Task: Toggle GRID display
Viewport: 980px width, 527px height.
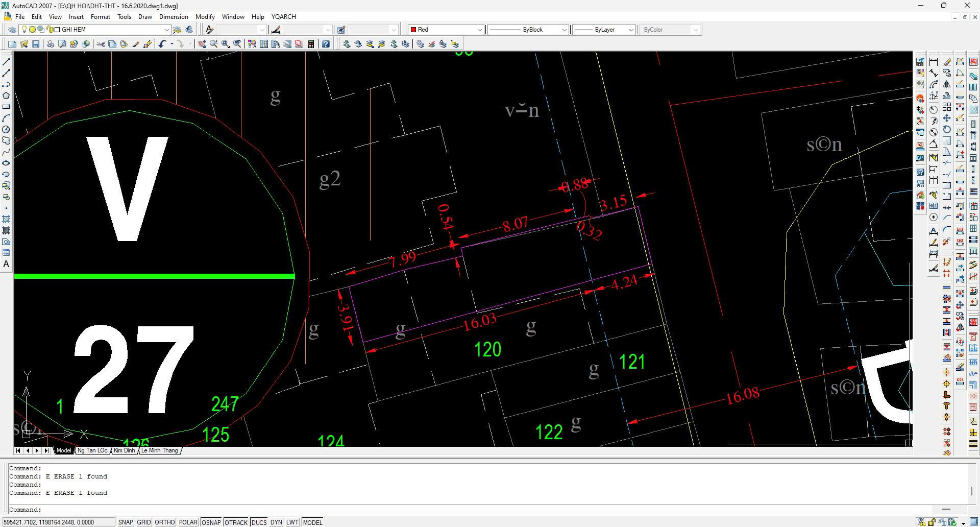Action: click(x=144, y=522)
